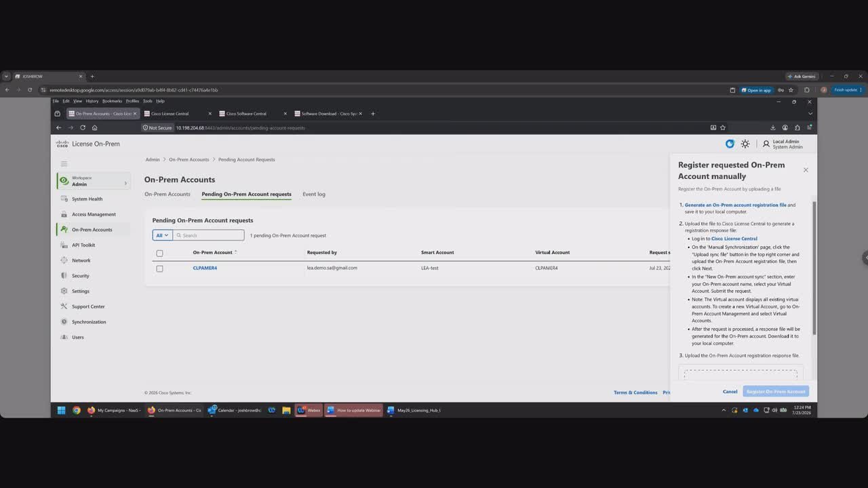Switch to Cisco Software Central browser tab
The width and height of the screenshot is (868, 488).
point(254,114)
